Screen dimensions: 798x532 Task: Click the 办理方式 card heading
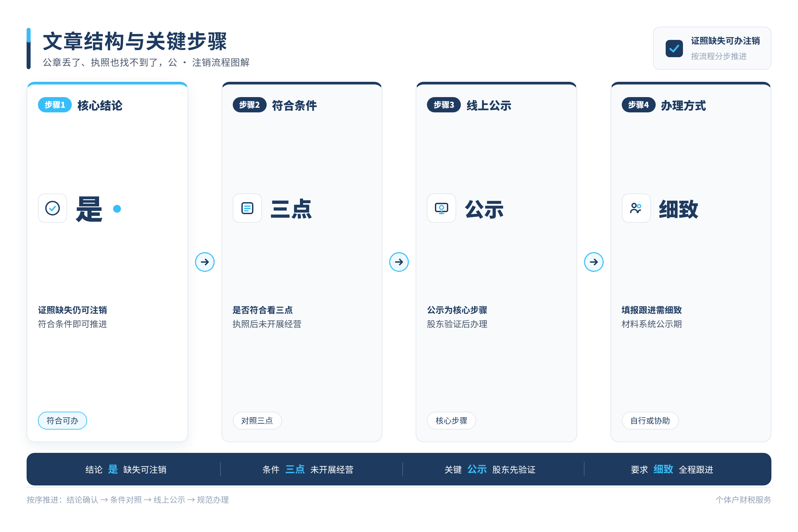coord(683,105)
